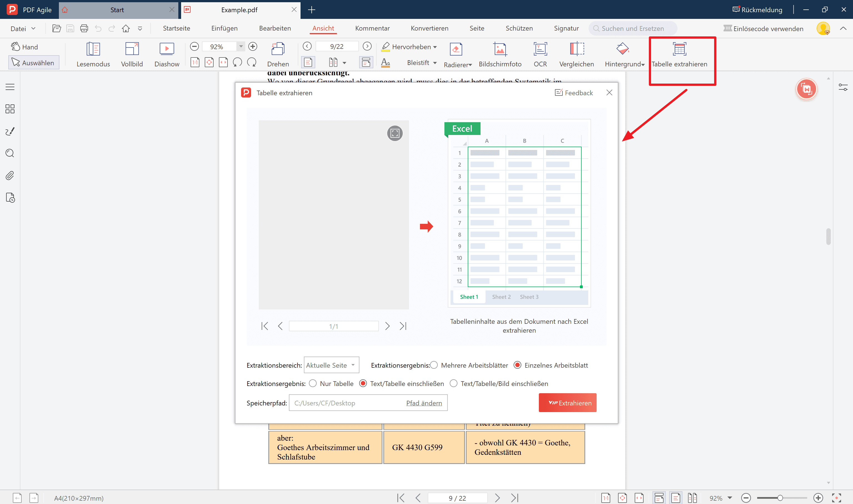Click the Speicherpfad path field
The image size is (853, 504).
click(368, 403)
